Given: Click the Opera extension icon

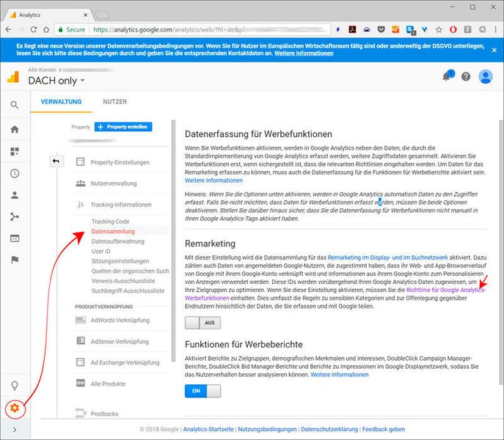Looking at the screenshot, I should 453,29.
